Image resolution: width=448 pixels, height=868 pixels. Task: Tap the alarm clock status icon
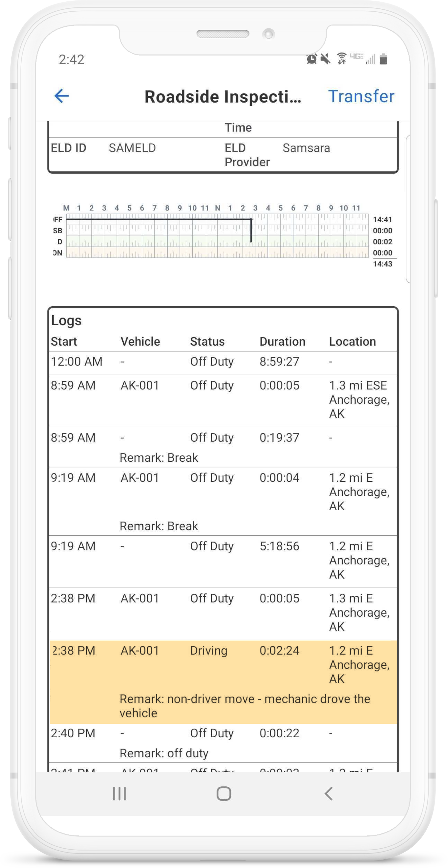click(x=312, y=59)
